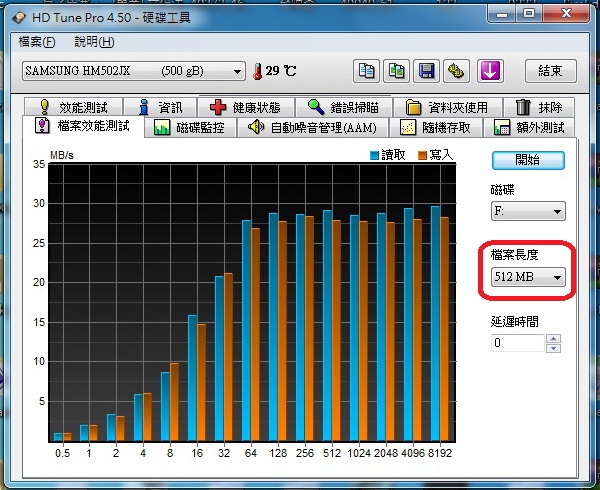Switch to the 效能測試 benchmark tab
Image resolution: width=600 pixels, height=490 pixels.
pos(73,107)
